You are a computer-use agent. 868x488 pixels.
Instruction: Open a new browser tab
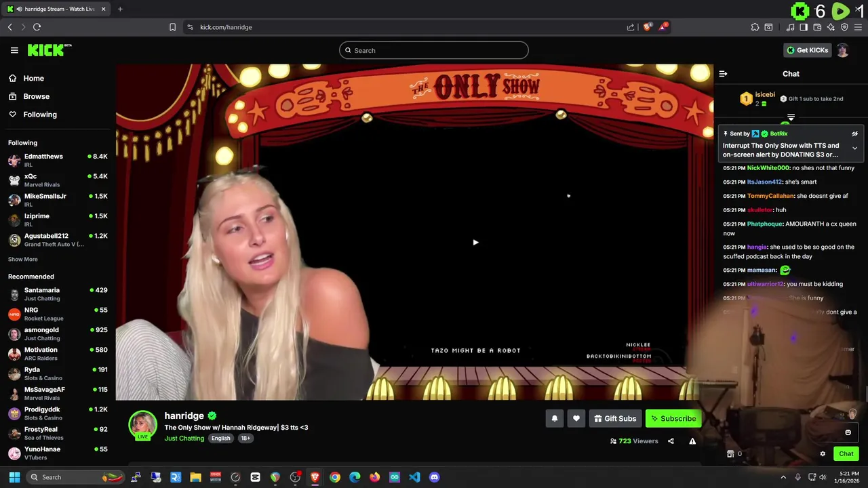coord(120,9)
